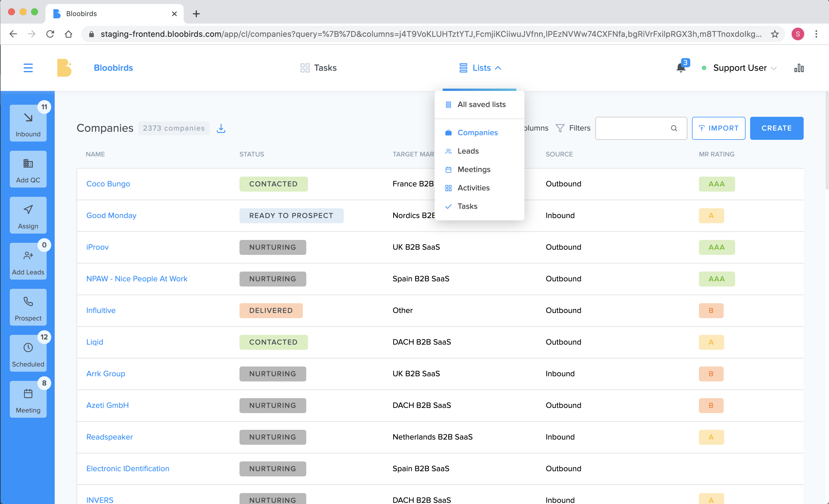Viewport: 829px width, 504px height.
Task: Select All saved lists menu item
Action: click(480, 104)
